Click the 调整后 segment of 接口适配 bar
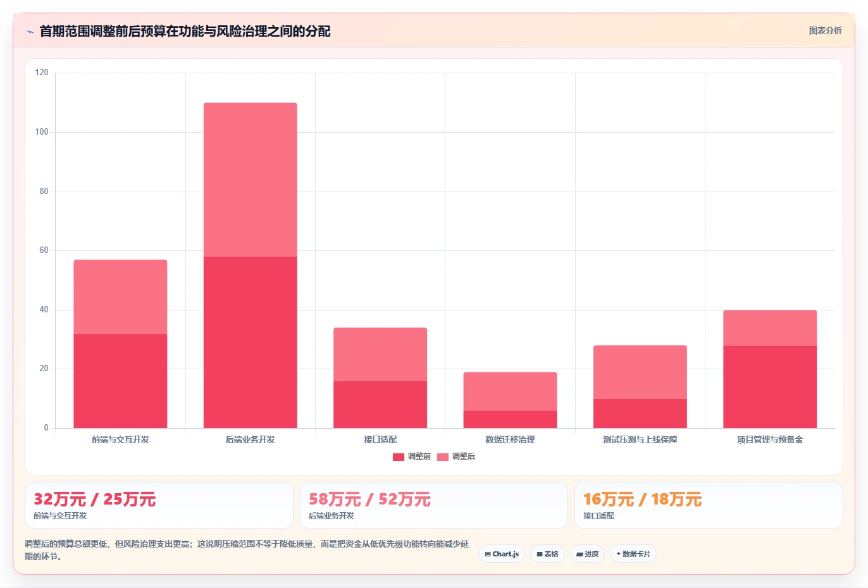Image resolution: width=868 pixels, height=588 pixels. [x=380, y=354]
